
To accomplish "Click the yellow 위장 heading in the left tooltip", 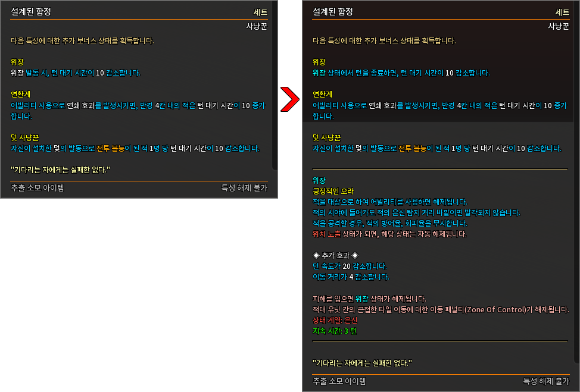I will tap(17, 62).
